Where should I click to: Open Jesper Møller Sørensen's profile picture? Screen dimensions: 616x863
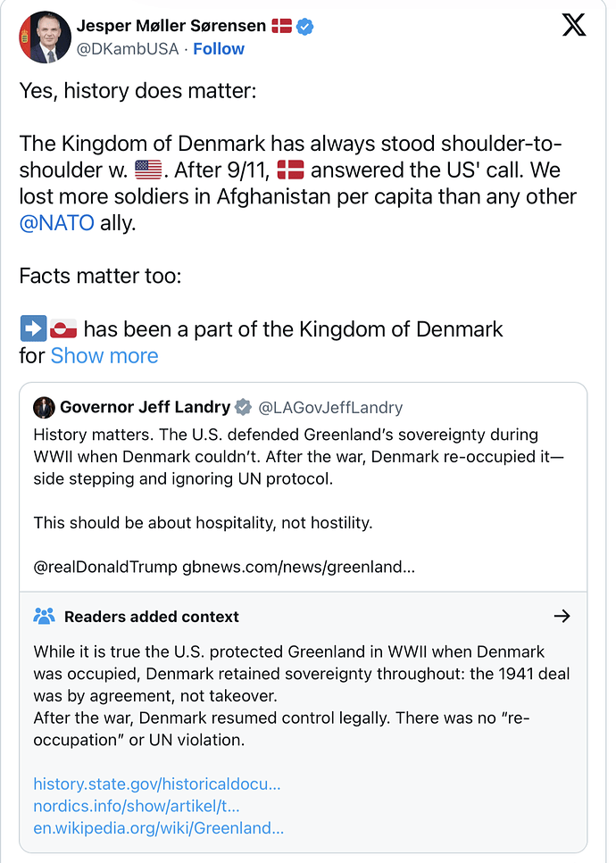tap(45, 38)
